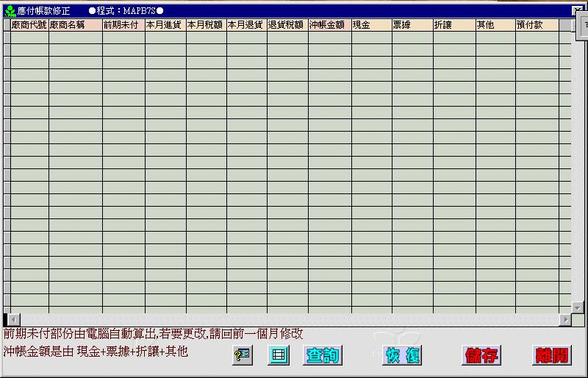588x378 pixels.
Task: Click the cyan grid table icon button
Action: [279, 355]
